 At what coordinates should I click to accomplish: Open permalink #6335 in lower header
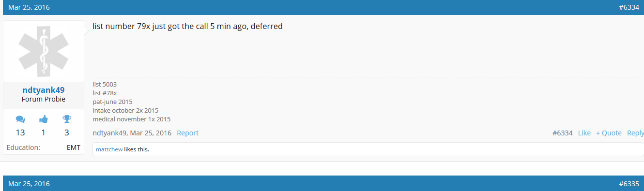click(629, 184)
